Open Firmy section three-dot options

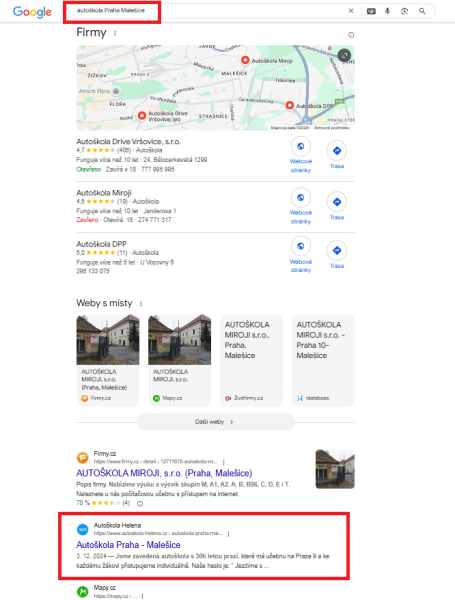point(115,33)
